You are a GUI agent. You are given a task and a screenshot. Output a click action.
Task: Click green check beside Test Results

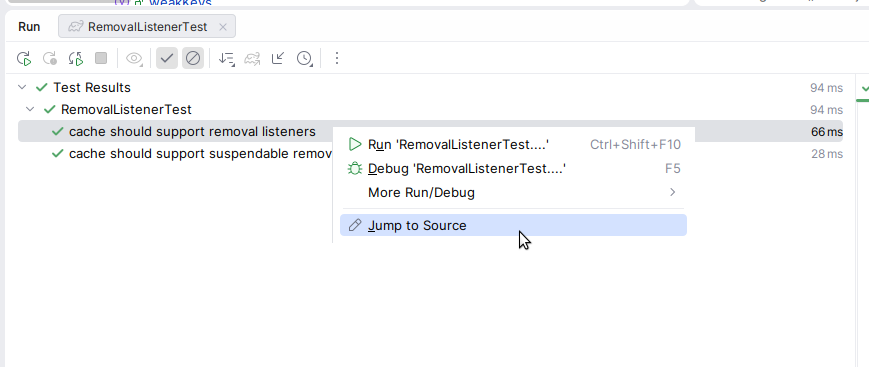(x=42, y=88)
